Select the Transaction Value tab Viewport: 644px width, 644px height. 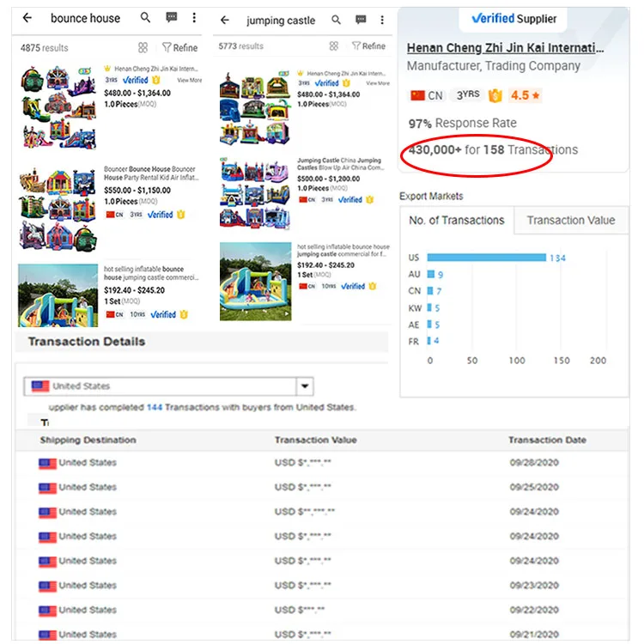click(571, 221)
